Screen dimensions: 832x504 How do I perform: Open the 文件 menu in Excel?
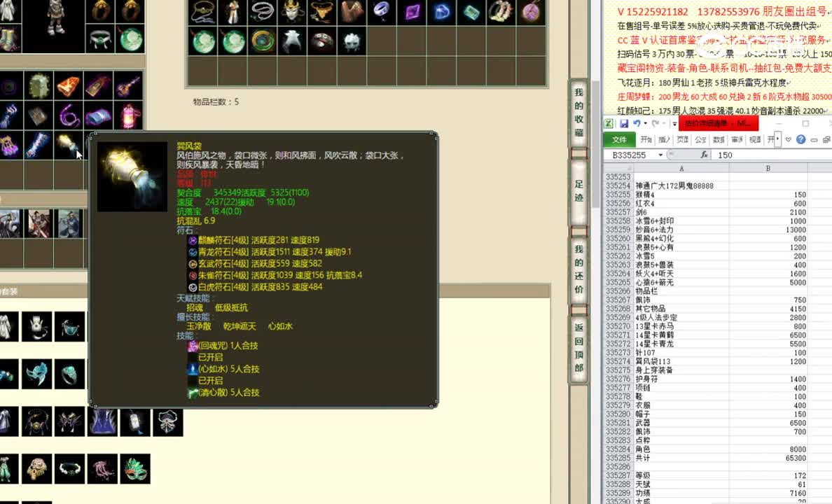[620, 139]
